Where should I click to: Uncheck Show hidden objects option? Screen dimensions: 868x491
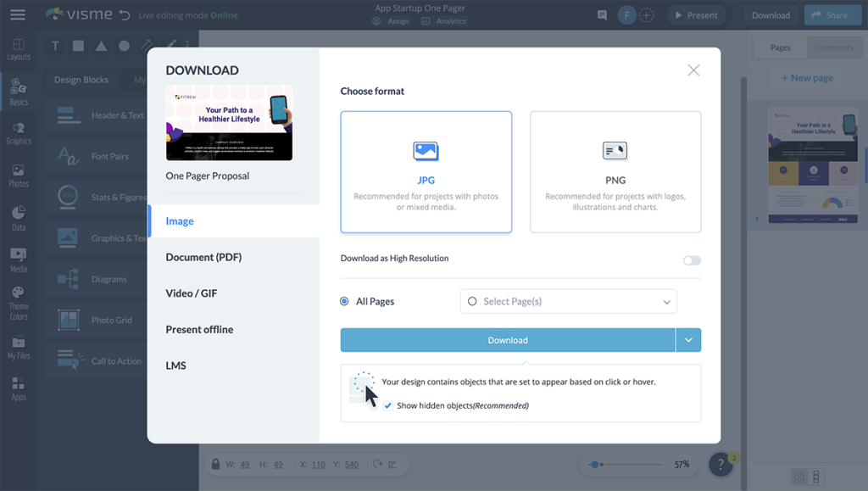tap(387, 405)
